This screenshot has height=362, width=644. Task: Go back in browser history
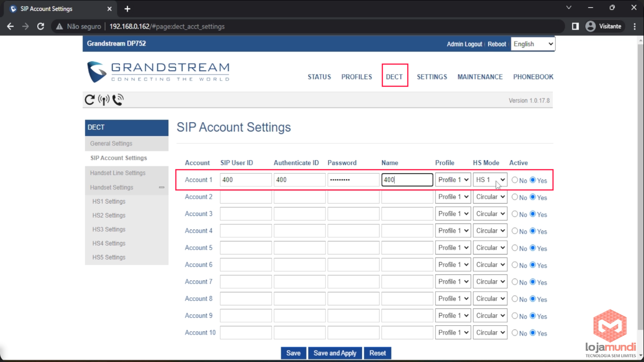coord(10,26)
